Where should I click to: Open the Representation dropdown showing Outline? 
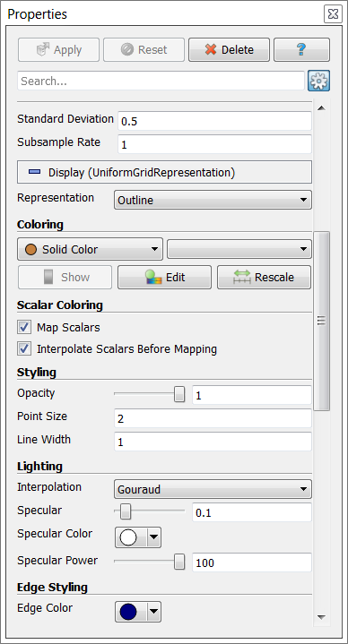(213, 200)
